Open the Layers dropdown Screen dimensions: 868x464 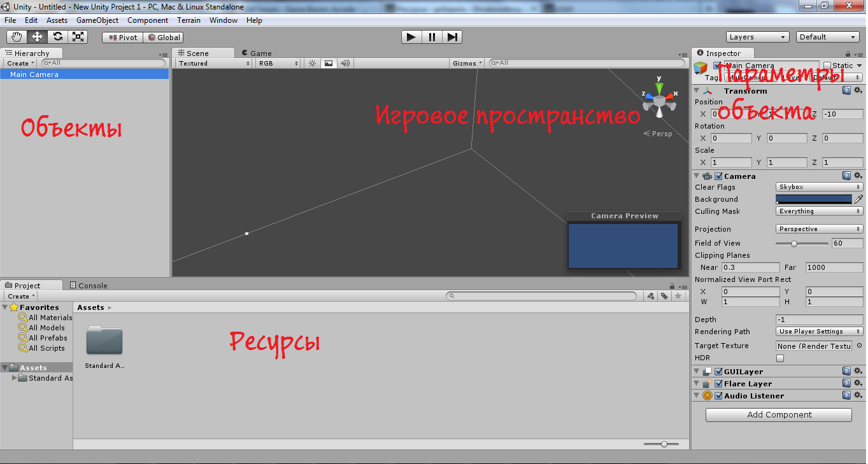(x=758, y=37)
